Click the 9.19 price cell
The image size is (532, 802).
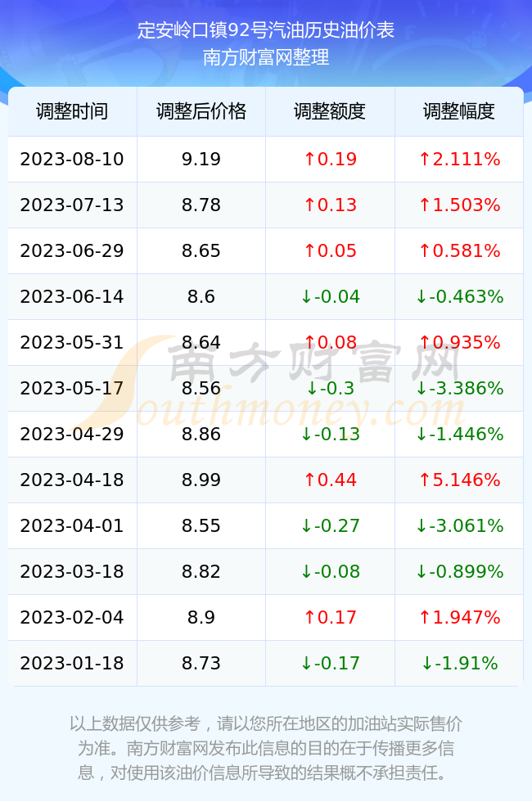coord(201,159)
